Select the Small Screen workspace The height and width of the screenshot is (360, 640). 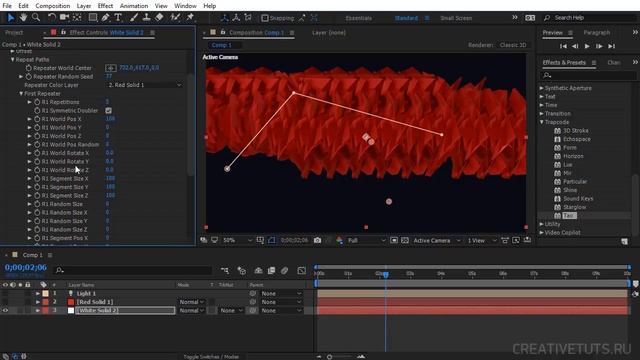[x=456, y=18]
